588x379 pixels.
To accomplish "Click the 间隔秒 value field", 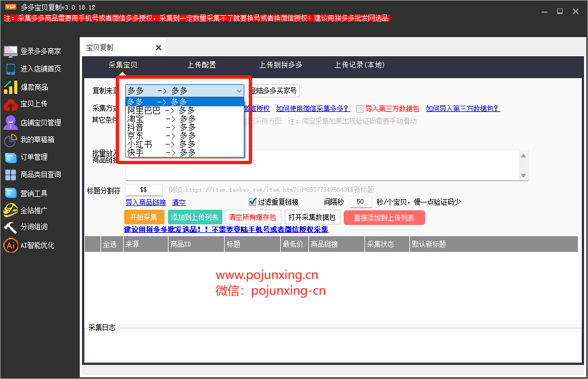I will pos(361,202).
